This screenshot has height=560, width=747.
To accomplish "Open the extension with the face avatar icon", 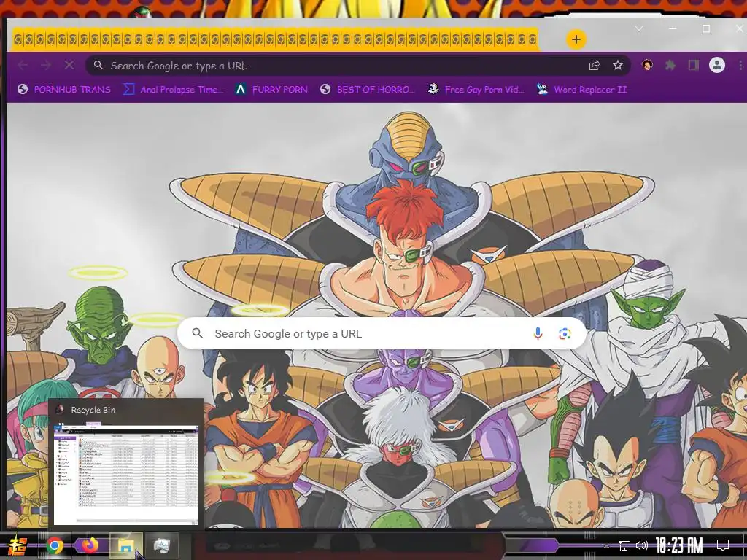I will [x=647, y=65].
